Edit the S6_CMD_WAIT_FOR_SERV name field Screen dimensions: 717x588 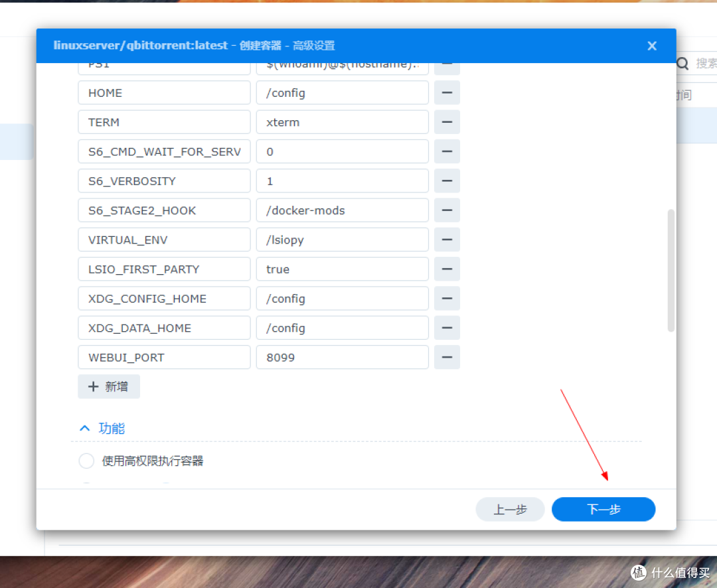(x=164, y=151)
